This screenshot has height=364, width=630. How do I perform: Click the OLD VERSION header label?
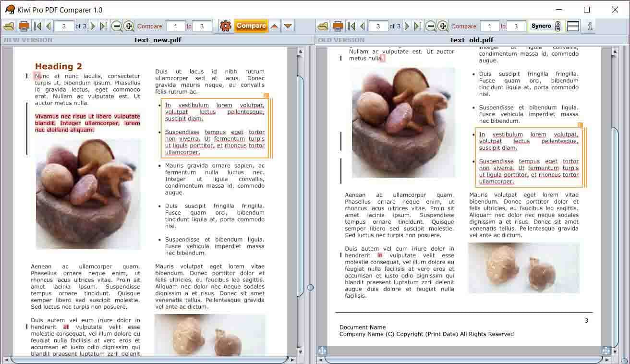341,40
